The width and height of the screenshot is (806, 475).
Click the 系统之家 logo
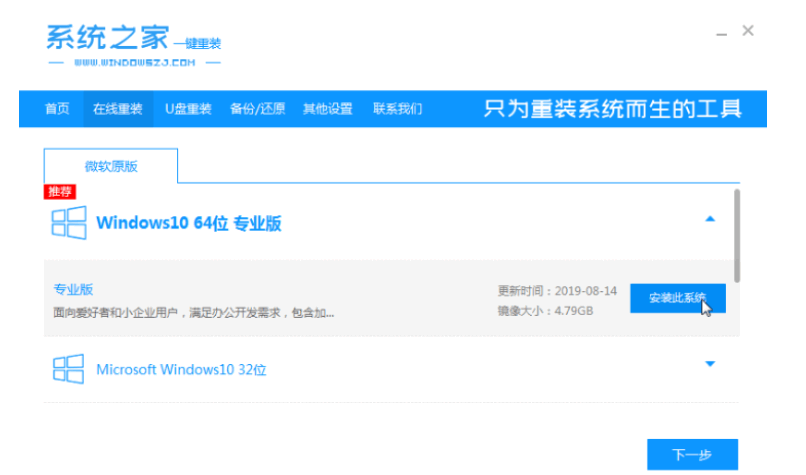[x=134, y=45]
